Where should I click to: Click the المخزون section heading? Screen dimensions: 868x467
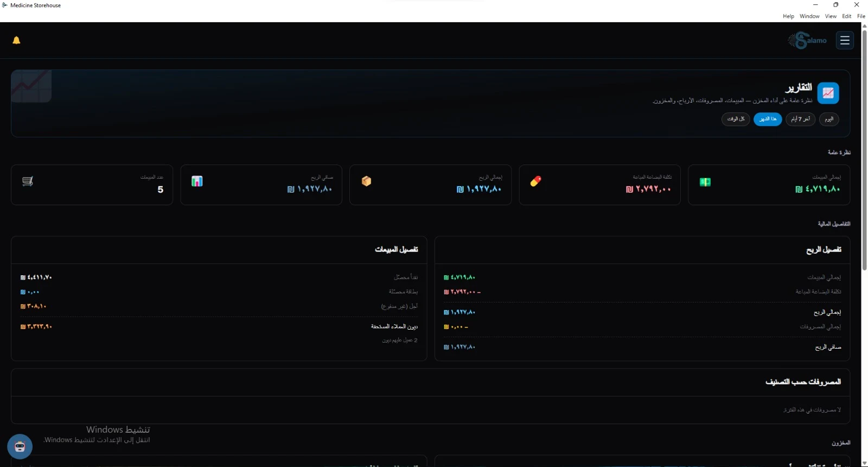(841, 443)
